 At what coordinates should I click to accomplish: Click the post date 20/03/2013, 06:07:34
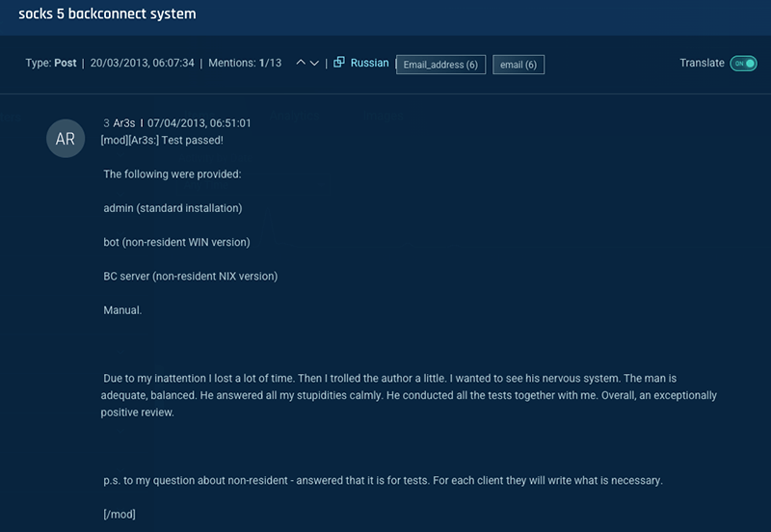[143, 63]
